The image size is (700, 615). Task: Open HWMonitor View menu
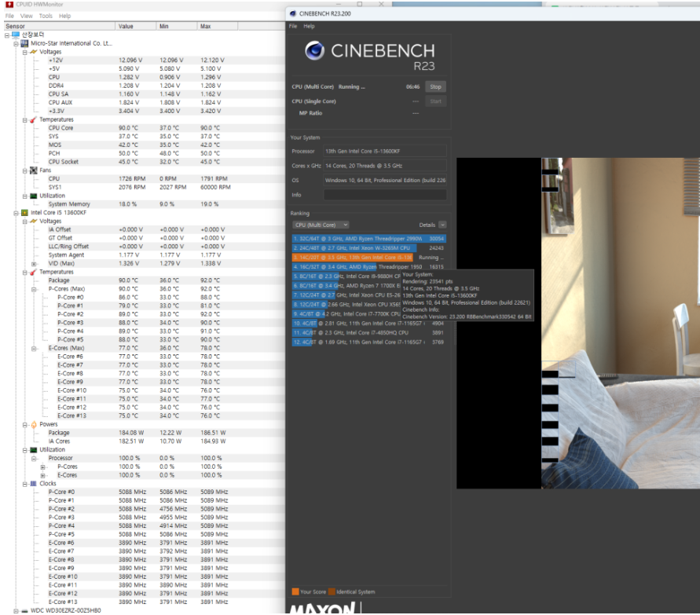[27, 16]
